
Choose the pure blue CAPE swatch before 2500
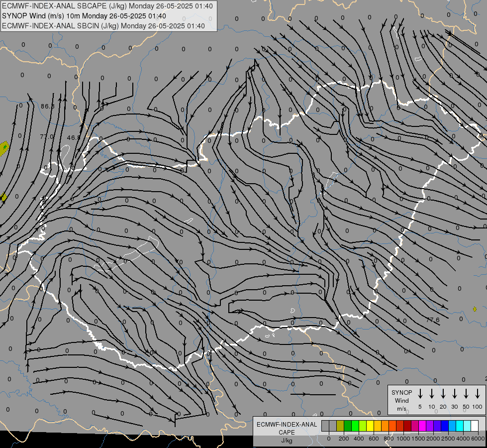[x=445, y=426]
